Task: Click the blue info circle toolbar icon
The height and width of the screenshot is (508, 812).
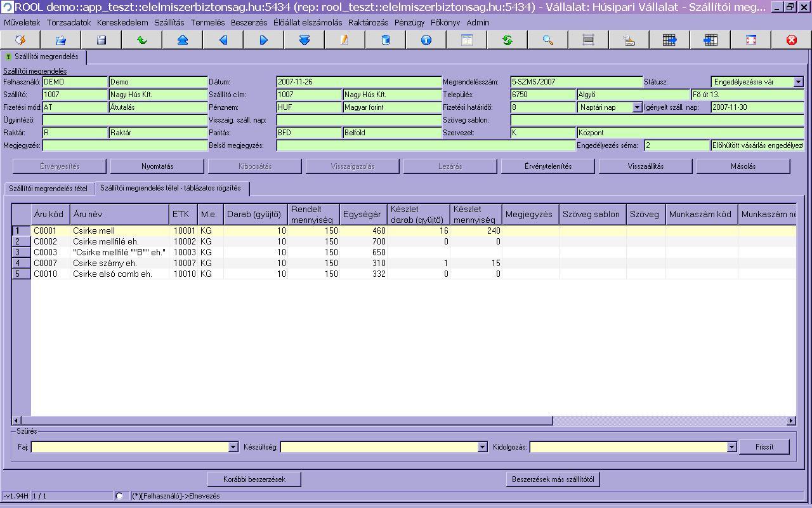Action: (426, 40)
